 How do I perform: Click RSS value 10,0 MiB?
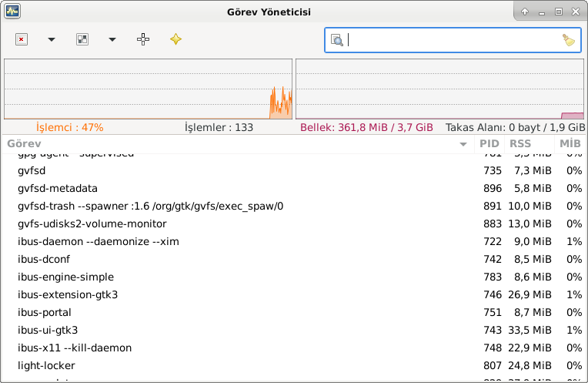(x=530, y=206)
